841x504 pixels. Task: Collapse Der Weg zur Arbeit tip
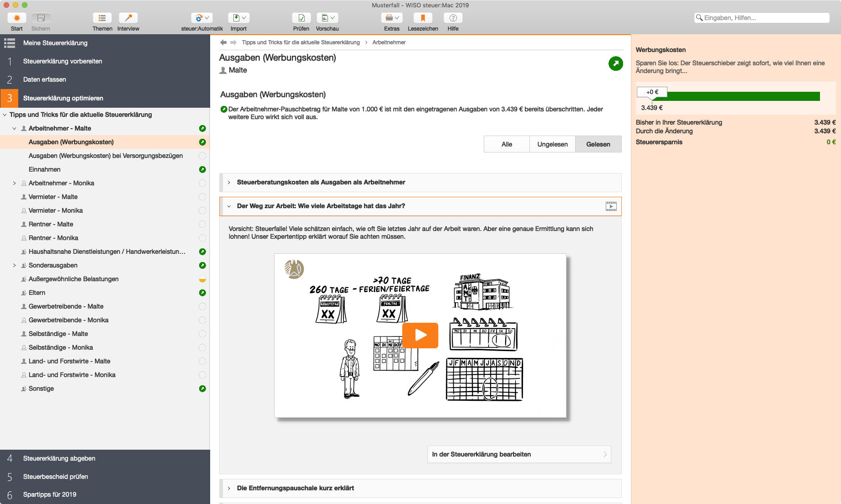click(x=229, y=206)
